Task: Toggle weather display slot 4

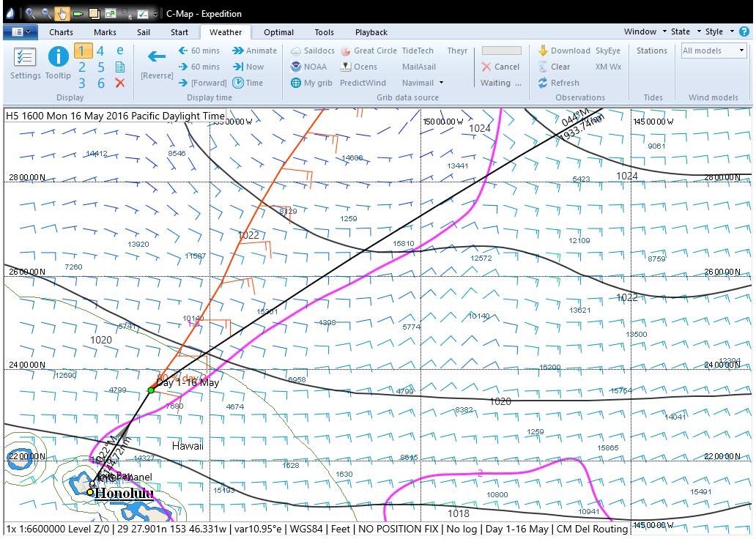Action: point(100,51)
